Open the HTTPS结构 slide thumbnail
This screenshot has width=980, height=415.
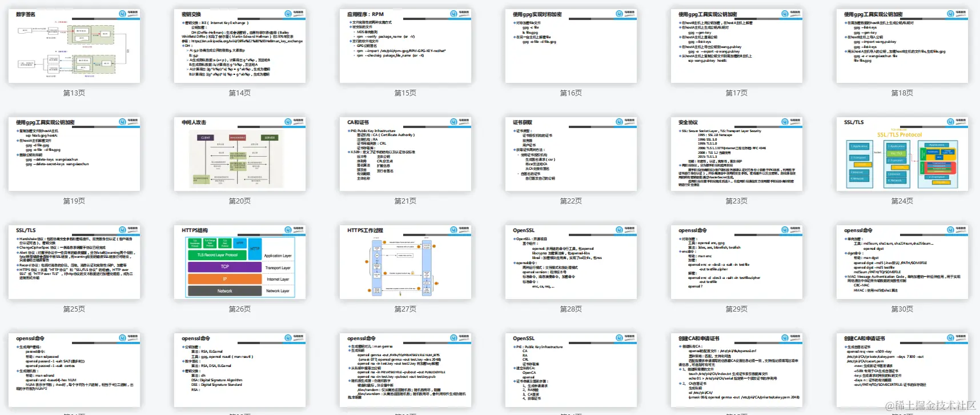(x=240, y=262)
